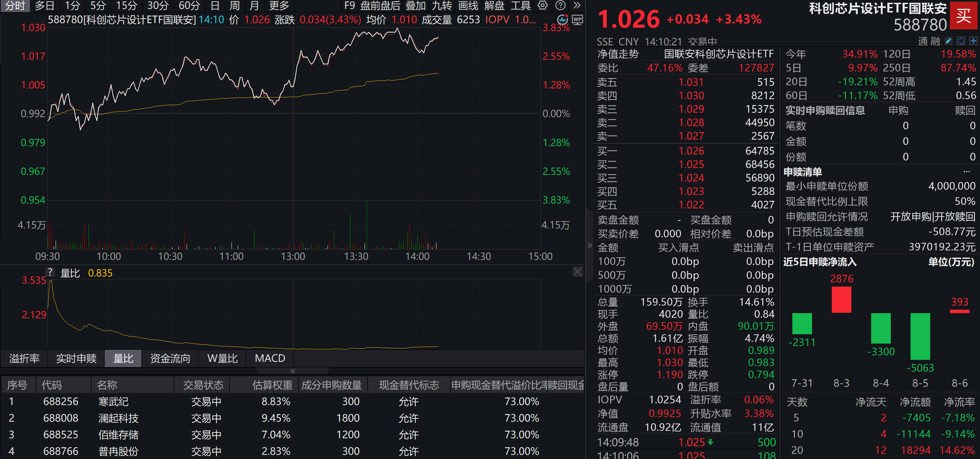Viewport: 980px width, 459px height.
Task: Open the pulse monitor icon with red dot
Action: point(563,20)
